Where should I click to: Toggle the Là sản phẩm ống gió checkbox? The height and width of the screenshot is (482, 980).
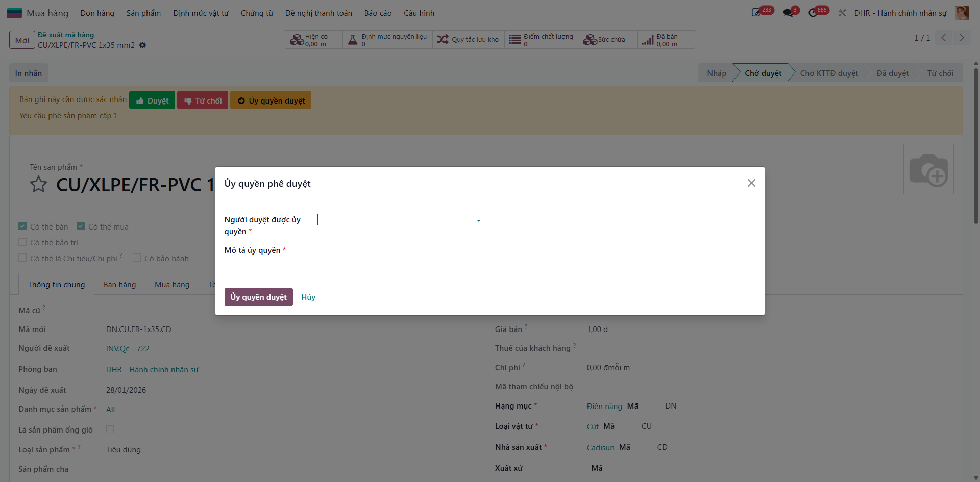tap(110, 429)
